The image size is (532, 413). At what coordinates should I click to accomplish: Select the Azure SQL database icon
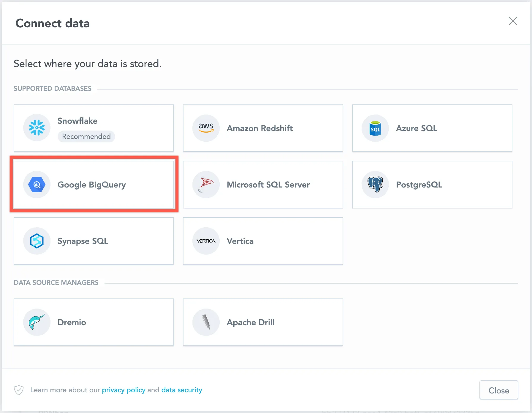(x=375, y=128)
